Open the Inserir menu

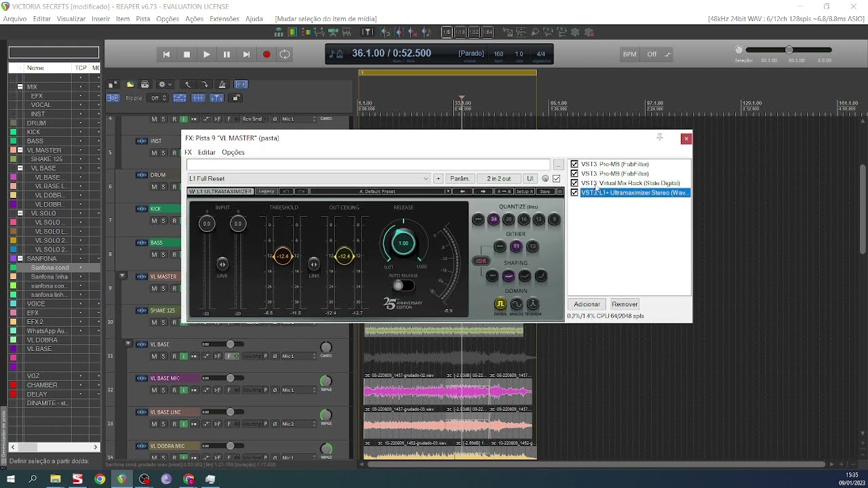(100, 19)
